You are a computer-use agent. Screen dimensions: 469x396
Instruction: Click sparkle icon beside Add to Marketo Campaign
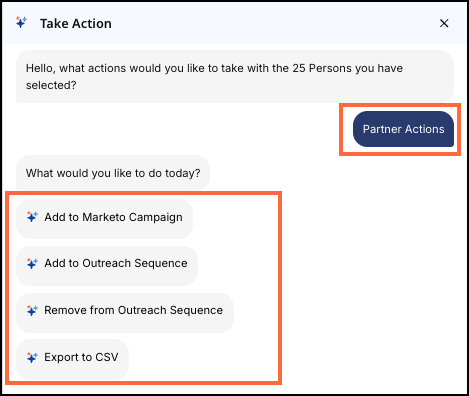pos(32,217)
